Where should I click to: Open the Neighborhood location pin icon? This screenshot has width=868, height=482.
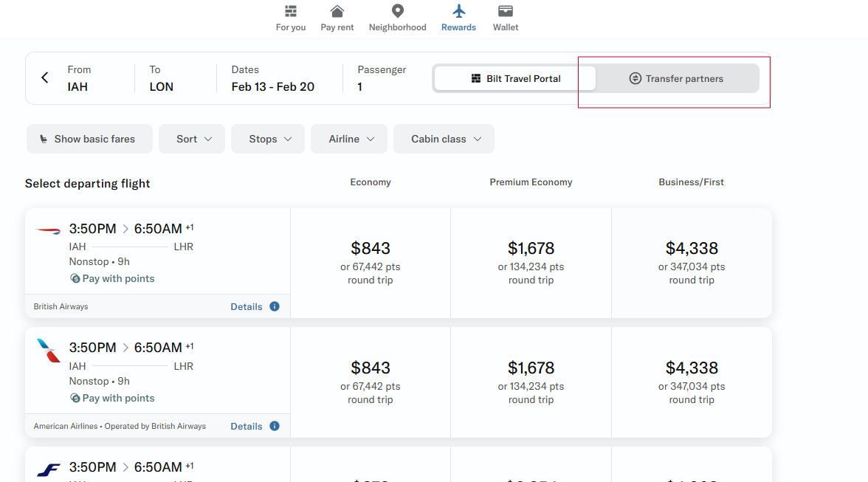tap(398, 12)
